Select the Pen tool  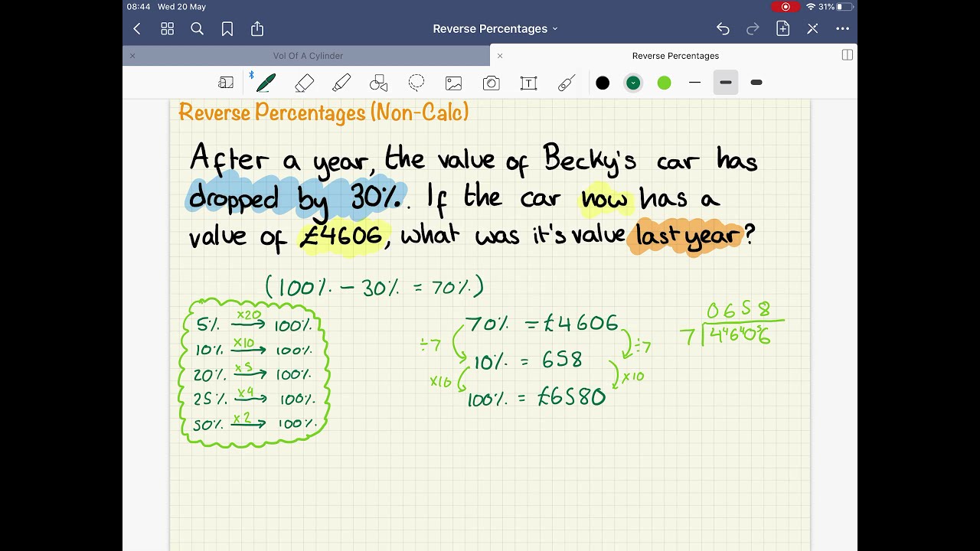pyautogui.click(x=266, y=82)
